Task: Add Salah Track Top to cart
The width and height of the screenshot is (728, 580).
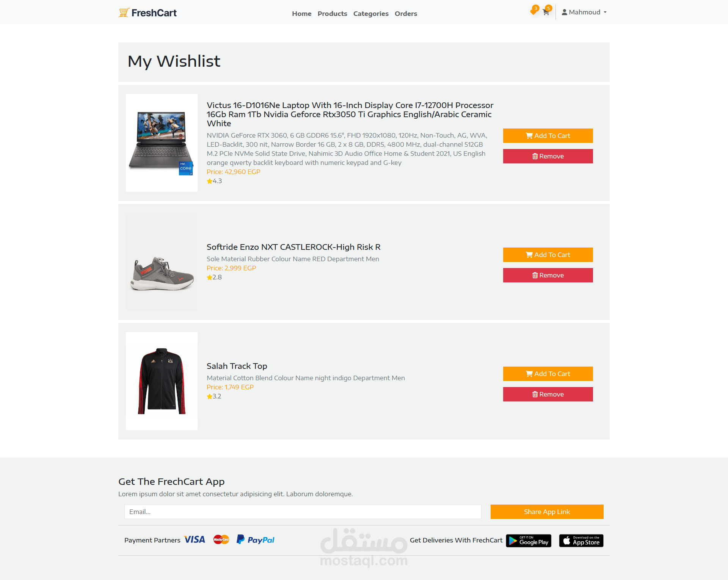Action: (548, 374)
